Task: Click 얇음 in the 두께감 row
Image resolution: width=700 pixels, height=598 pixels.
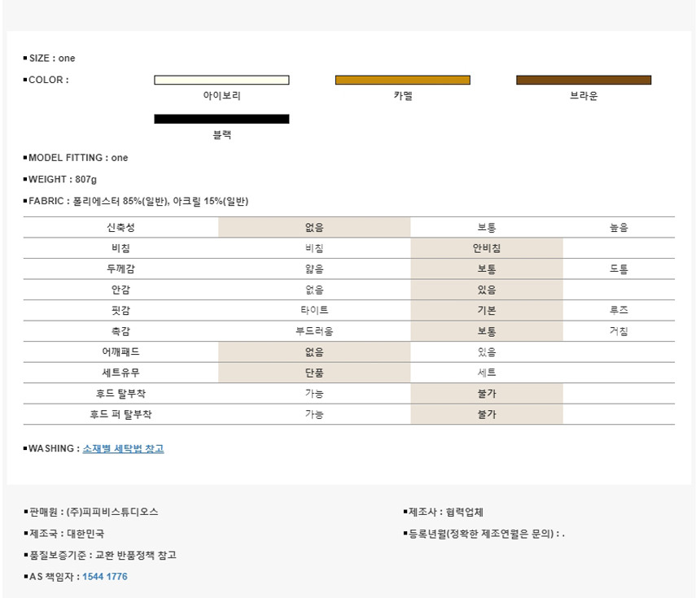Action: point(313,269)
